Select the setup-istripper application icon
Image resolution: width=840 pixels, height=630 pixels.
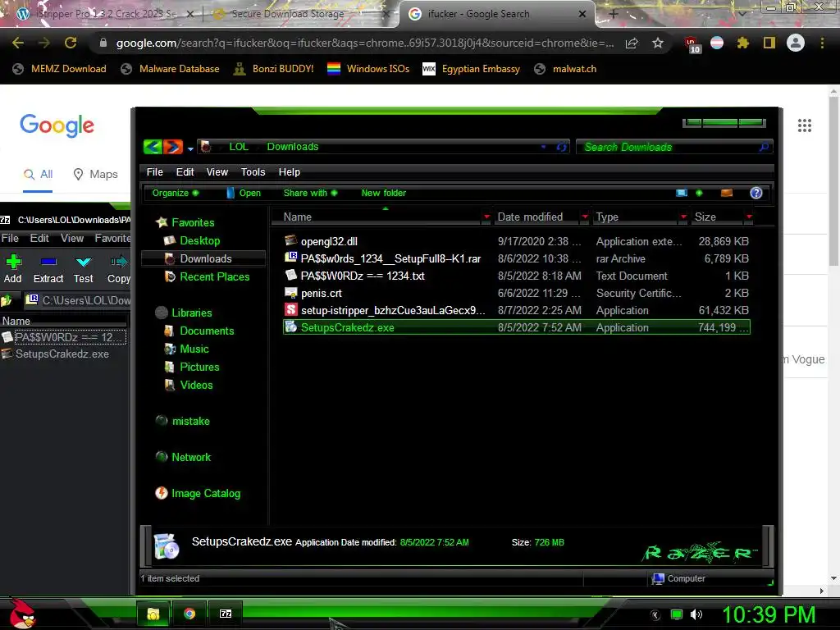click(291, 309)
